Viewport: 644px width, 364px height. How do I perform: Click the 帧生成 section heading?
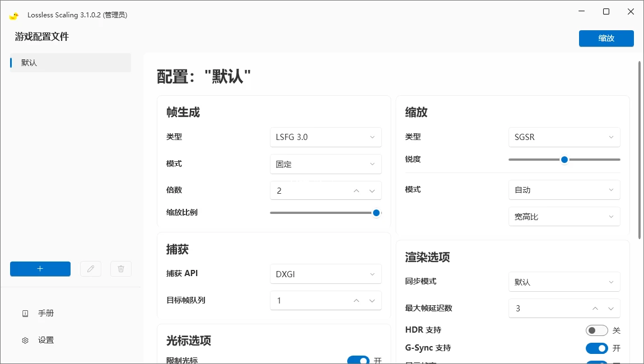[183, 112]
